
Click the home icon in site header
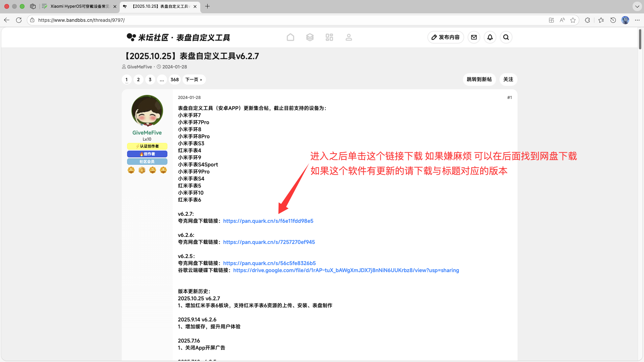click(290, 37)
